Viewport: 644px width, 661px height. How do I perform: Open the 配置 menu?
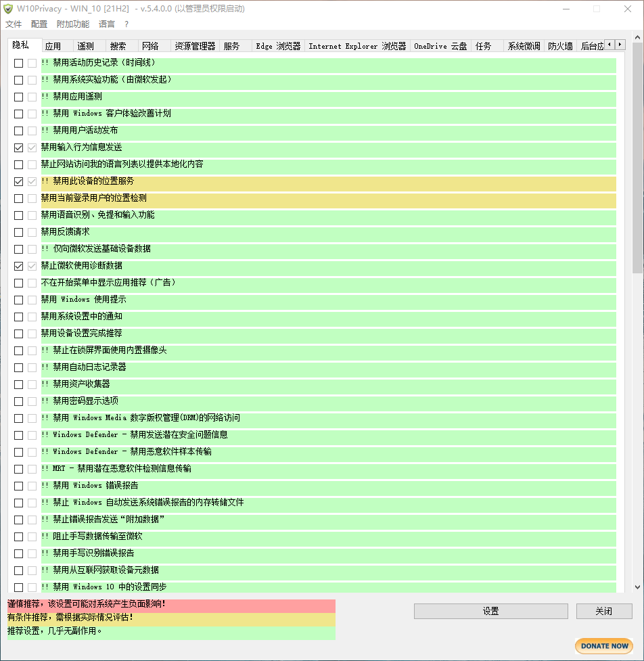(x=39, y=24)
